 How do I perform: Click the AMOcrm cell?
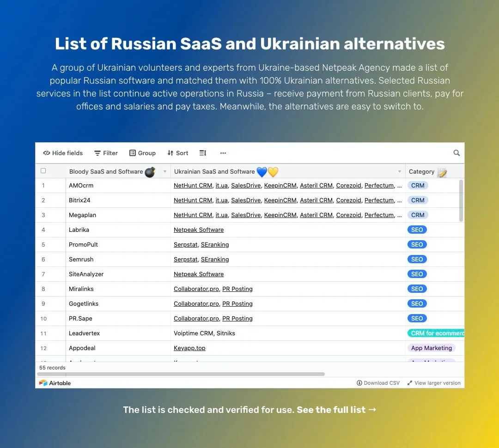pyautogui.click(x=118, y=186)
